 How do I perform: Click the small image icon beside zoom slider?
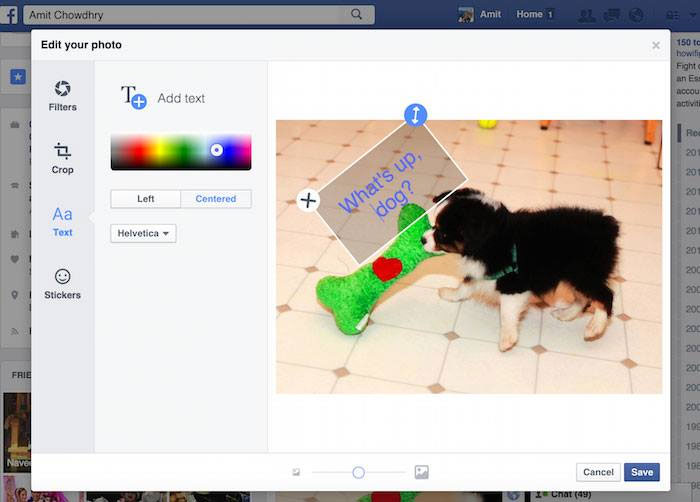pos(296,472)
